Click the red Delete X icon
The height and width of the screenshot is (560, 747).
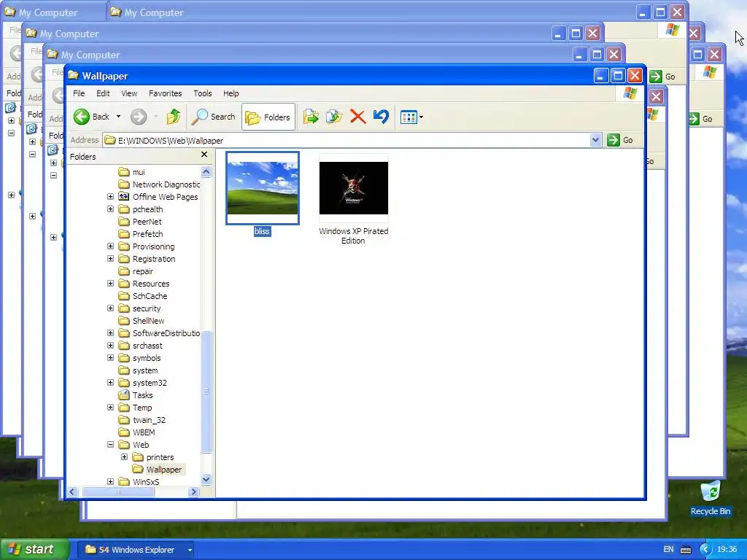pos(357,117)
